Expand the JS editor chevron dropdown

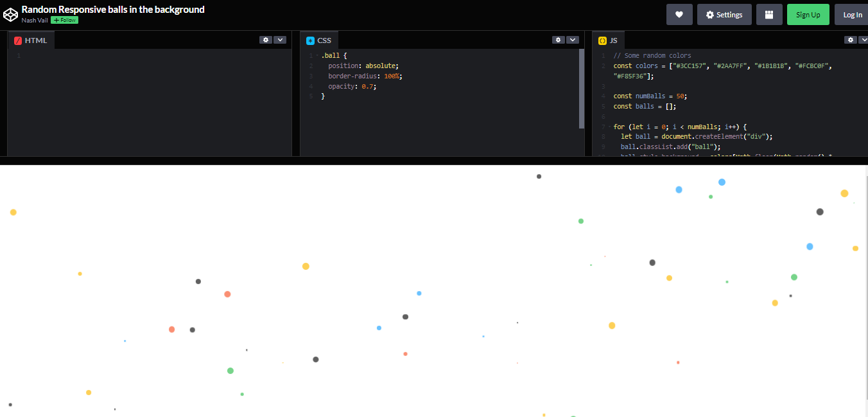click(x=864, y=40)
